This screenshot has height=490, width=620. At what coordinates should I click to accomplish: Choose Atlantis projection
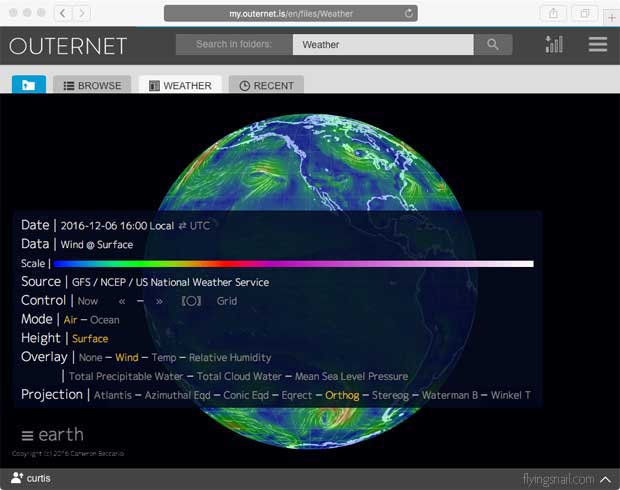click(113, 395)
